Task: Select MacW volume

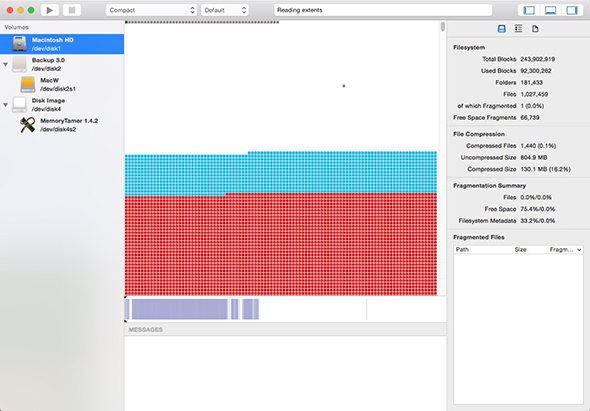Action: click(x=62, y=85)
